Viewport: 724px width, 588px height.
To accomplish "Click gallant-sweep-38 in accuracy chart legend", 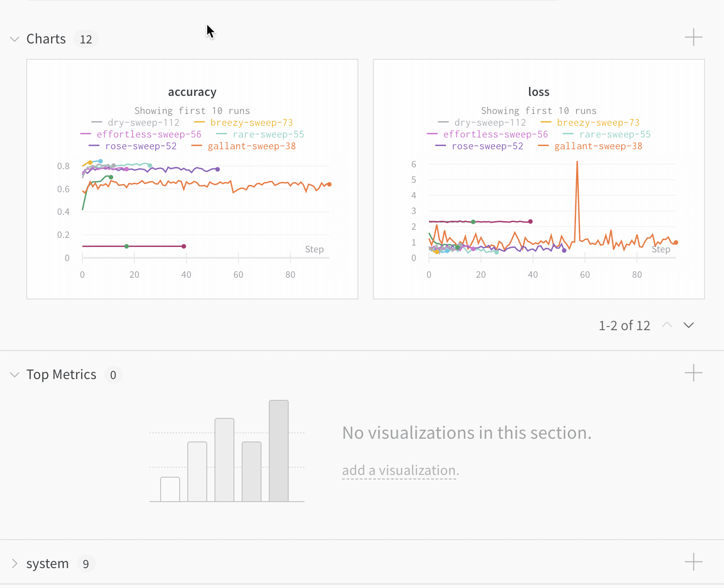I will [x=252, y=146].
